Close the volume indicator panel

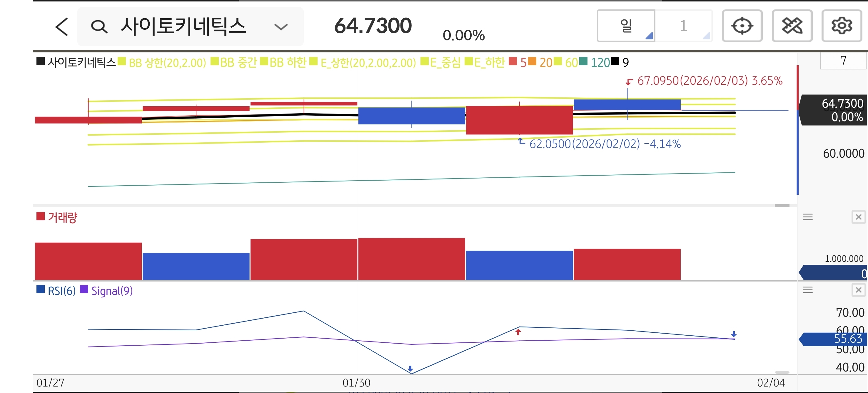click(x=858, y=217)
